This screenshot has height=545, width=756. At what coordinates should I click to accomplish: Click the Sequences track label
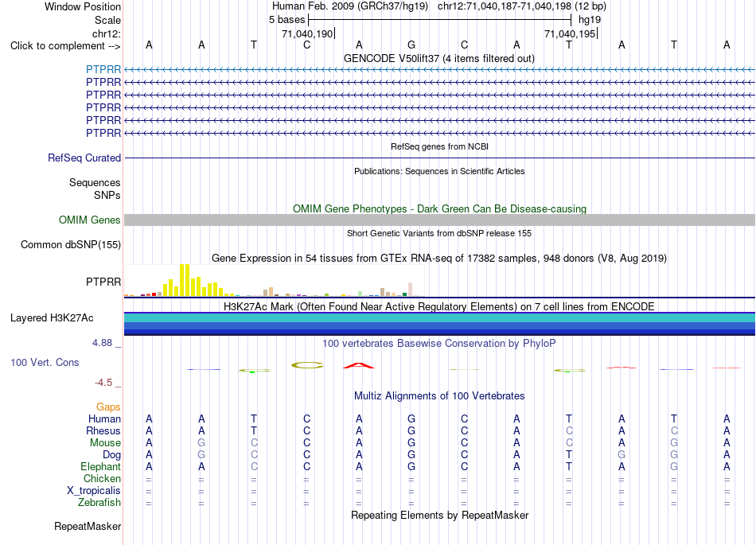tap(95, 183)
